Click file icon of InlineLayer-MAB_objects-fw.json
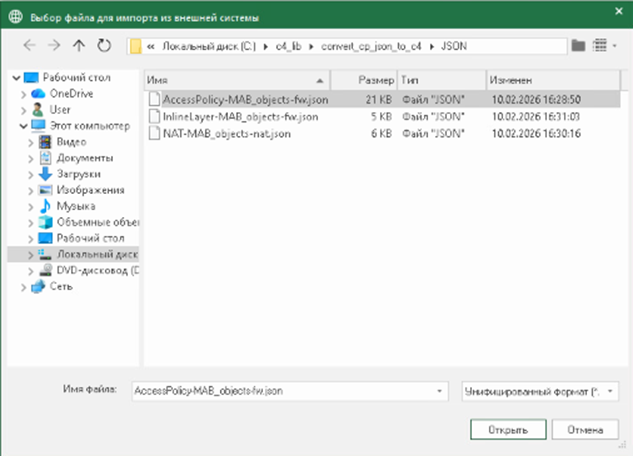This screenshot has width=633, height=456. point(154,116)
